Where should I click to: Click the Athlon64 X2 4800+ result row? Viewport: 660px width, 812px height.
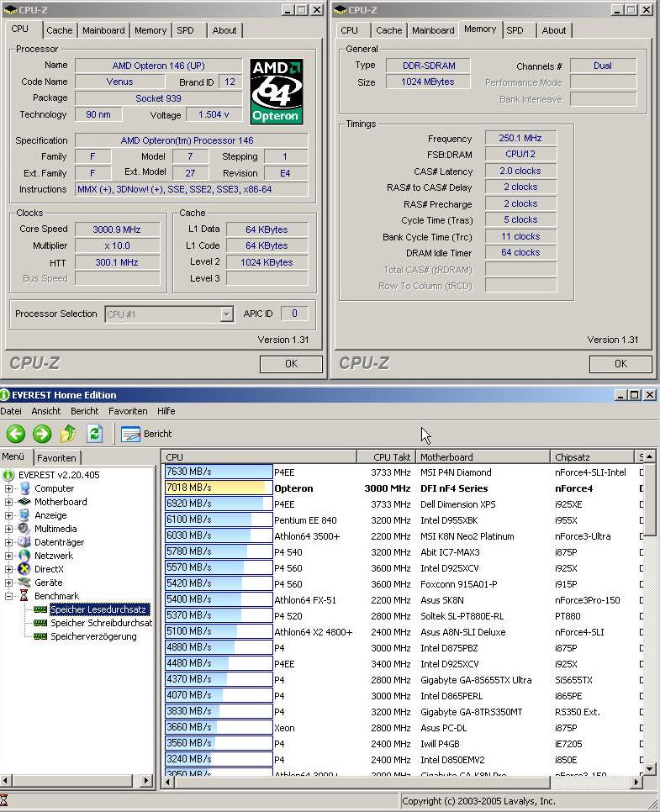402,632
